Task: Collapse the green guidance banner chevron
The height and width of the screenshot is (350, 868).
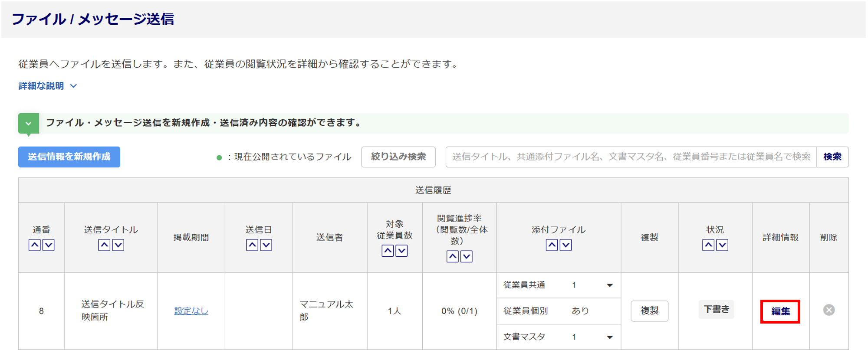Action: (x=29, y=124)
